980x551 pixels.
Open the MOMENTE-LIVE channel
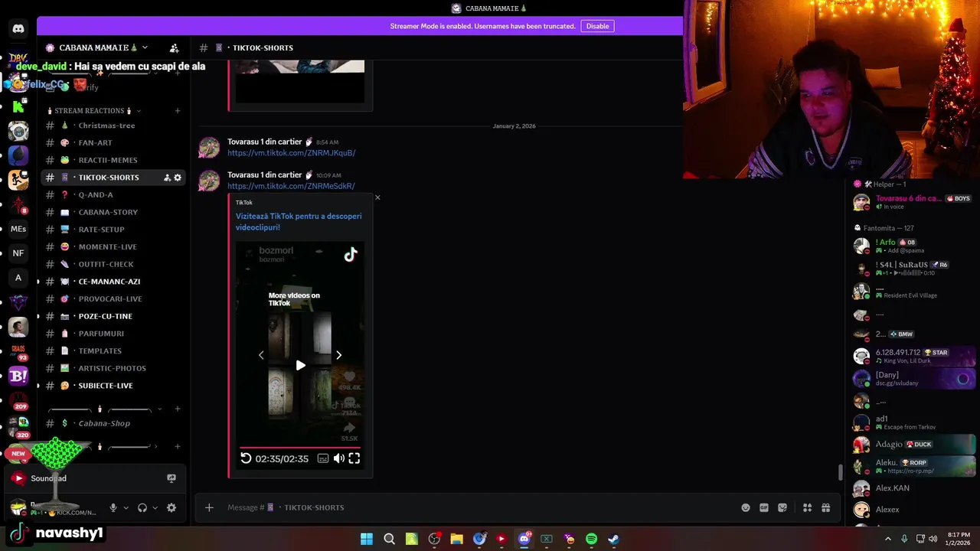(x=113, y=246)
